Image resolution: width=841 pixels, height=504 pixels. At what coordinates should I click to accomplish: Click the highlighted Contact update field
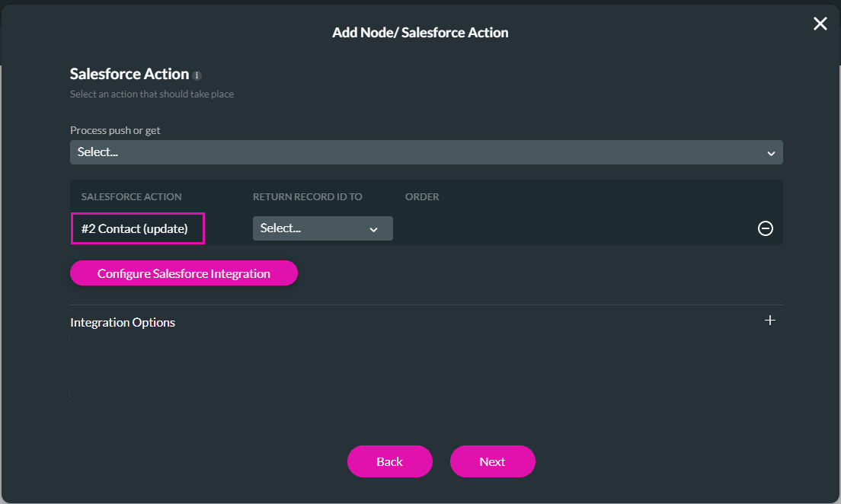coord(137,228)
